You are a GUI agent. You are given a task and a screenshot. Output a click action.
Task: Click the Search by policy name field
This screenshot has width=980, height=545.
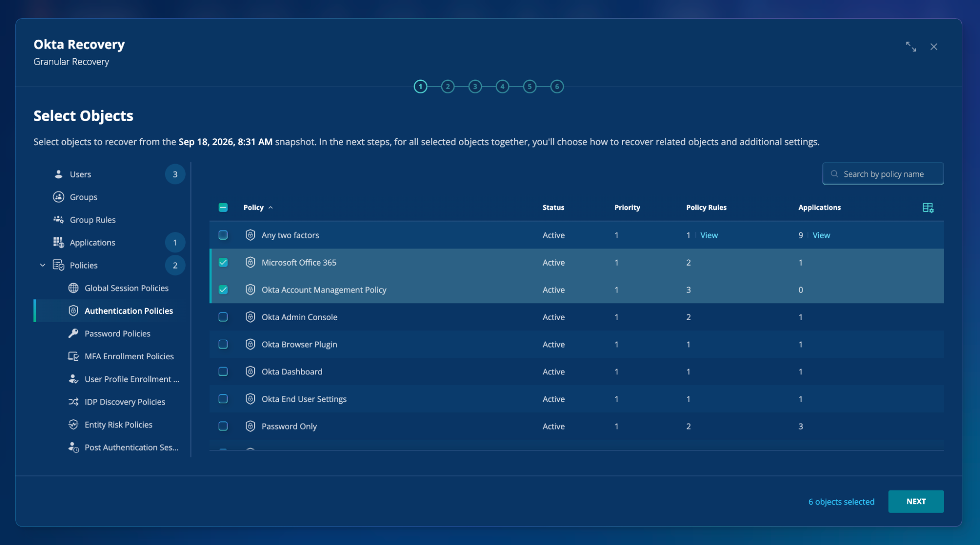[883, 174]
